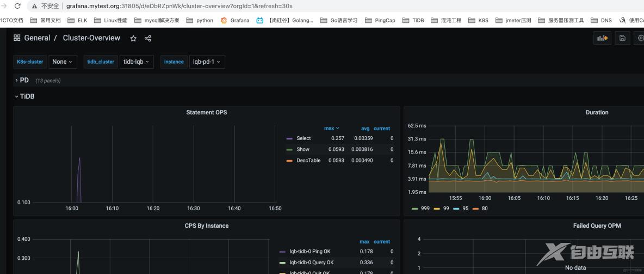
Task: Sort CPS By Instance legend by current
Action: click(x=382, y=241)
